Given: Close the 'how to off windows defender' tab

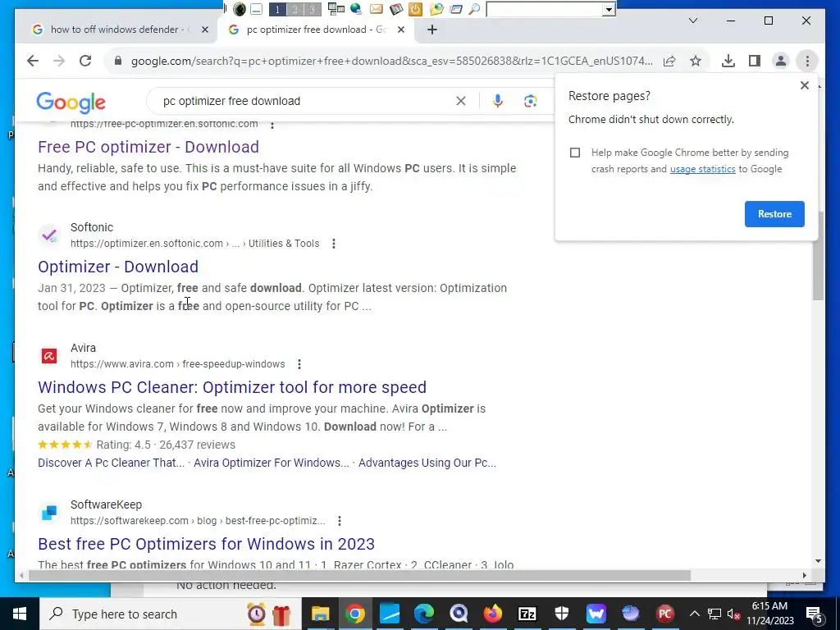Looking at the screenshot, I should coord(204,30).
